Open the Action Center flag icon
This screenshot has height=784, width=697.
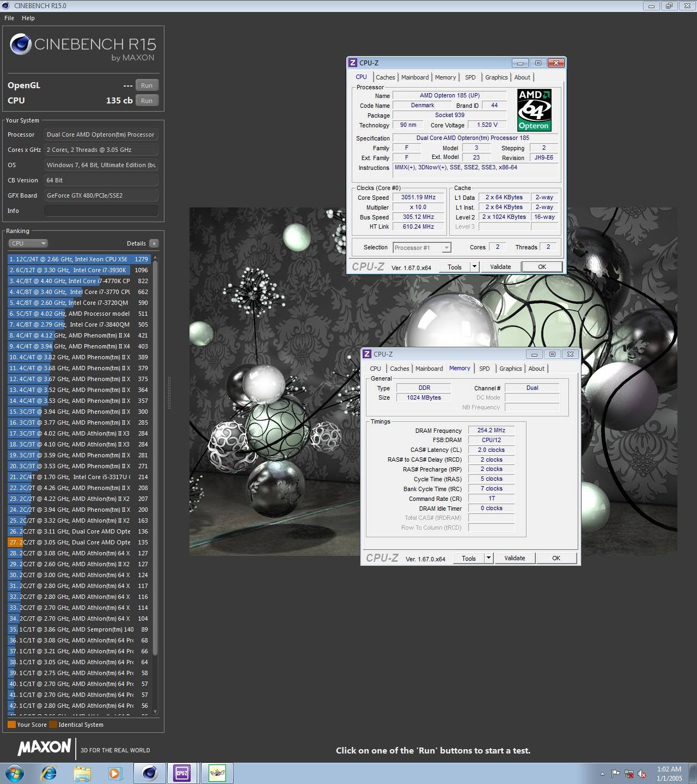coord(615,774)
